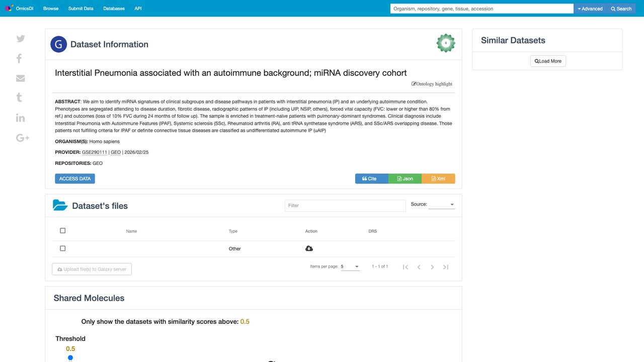Viewport: 644px width, 362px height.
Task: Open the GEO provider link
Action: click(116, 152)
